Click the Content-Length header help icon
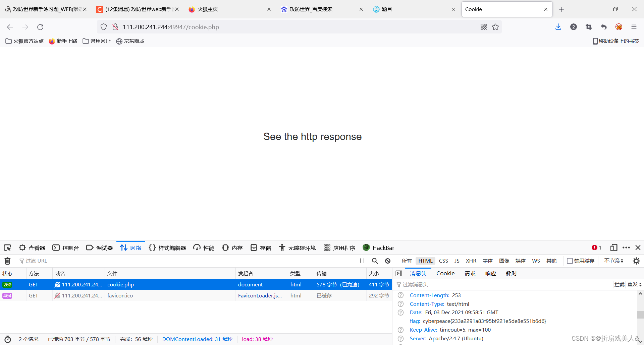 [400, 295]
